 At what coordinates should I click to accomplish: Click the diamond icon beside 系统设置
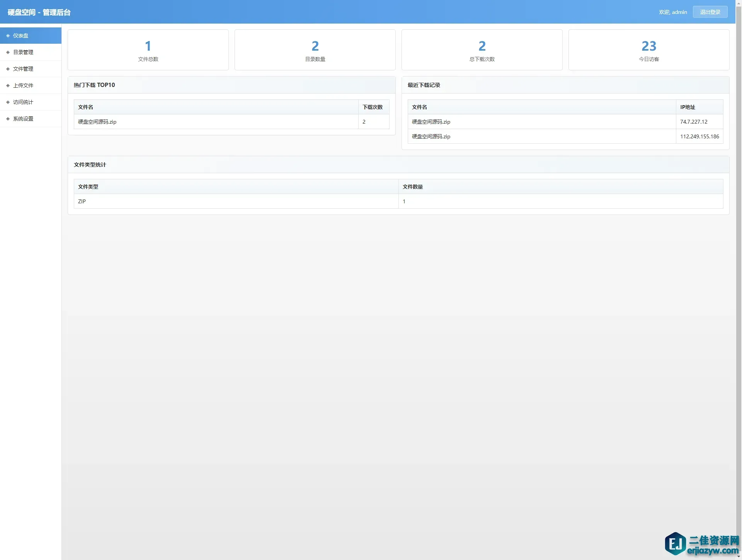[8, 119]
